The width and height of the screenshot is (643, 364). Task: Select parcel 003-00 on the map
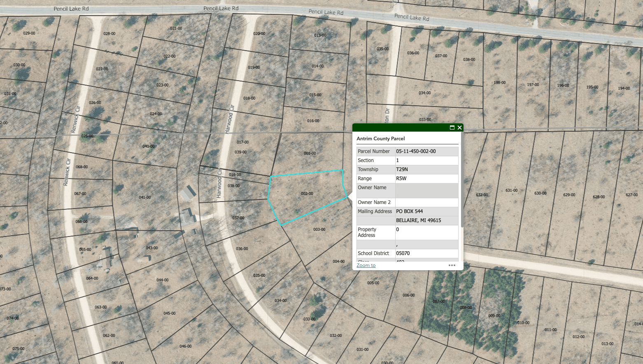pyautogui.click(x=319, y=230)
